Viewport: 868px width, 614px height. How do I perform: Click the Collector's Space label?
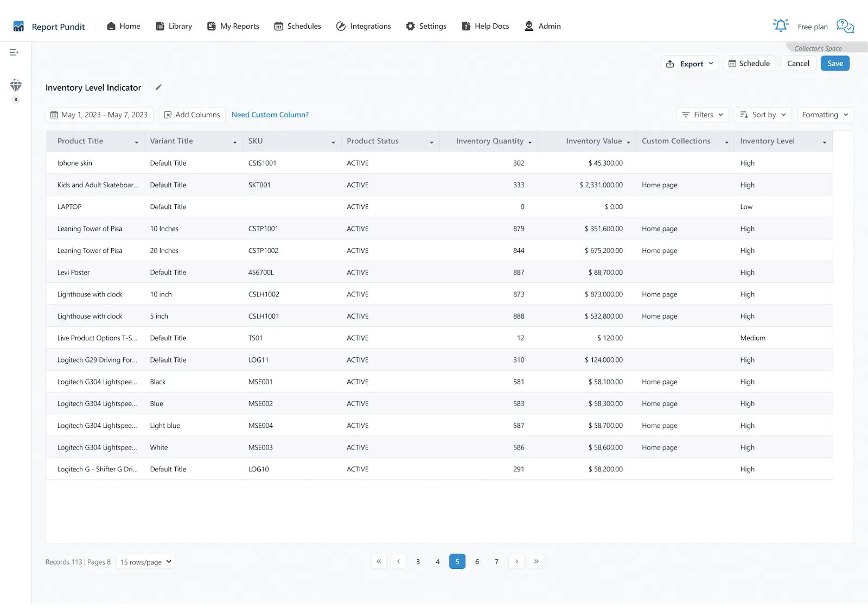click(818, 48)
